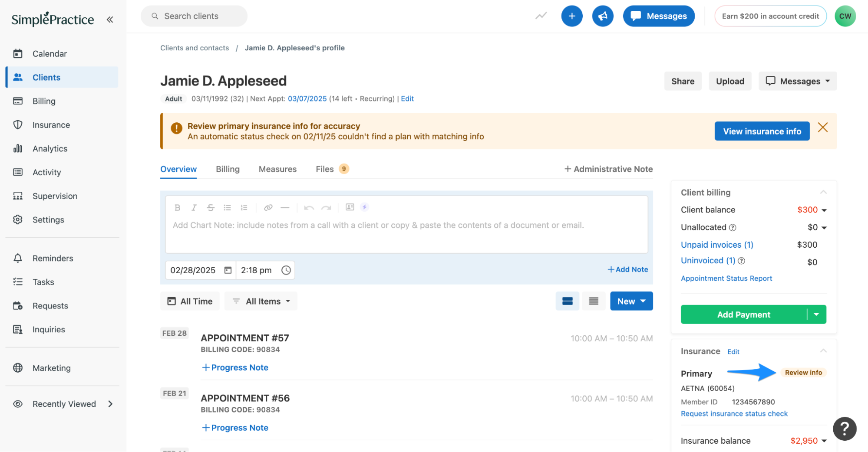The image size is (868, 452).
Task: Add Progress Note for Appointment #57
Action: [235, 368]
